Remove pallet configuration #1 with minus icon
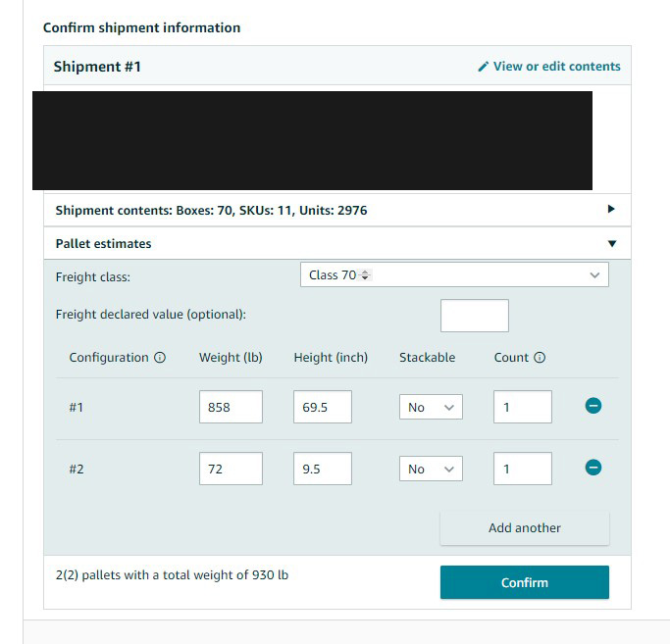 [593, 405]
